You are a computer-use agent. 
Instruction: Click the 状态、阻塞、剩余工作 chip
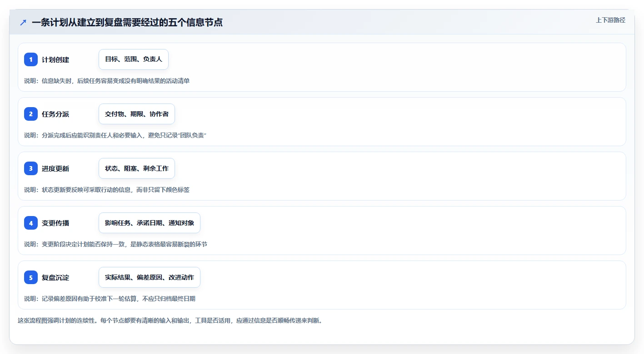click(137, 168)
